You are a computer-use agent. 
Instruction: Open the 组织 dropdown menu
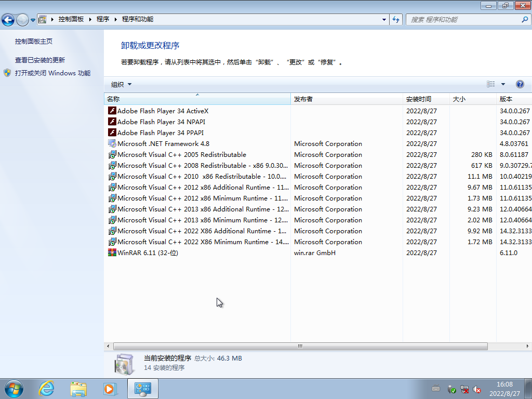click(x=121, y=84)
